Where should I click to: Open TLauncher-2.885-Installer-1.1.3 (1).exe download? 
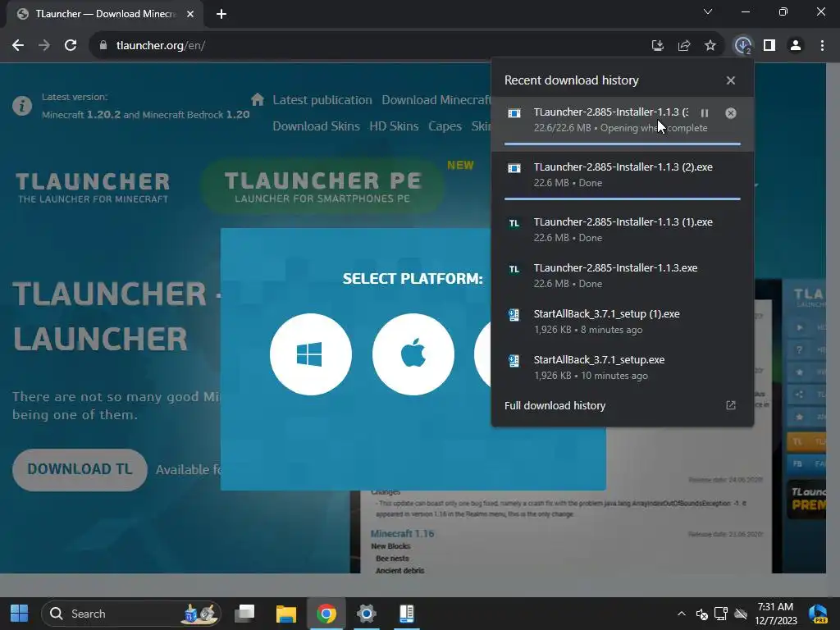pyautogui.click(x=623, y=230)
